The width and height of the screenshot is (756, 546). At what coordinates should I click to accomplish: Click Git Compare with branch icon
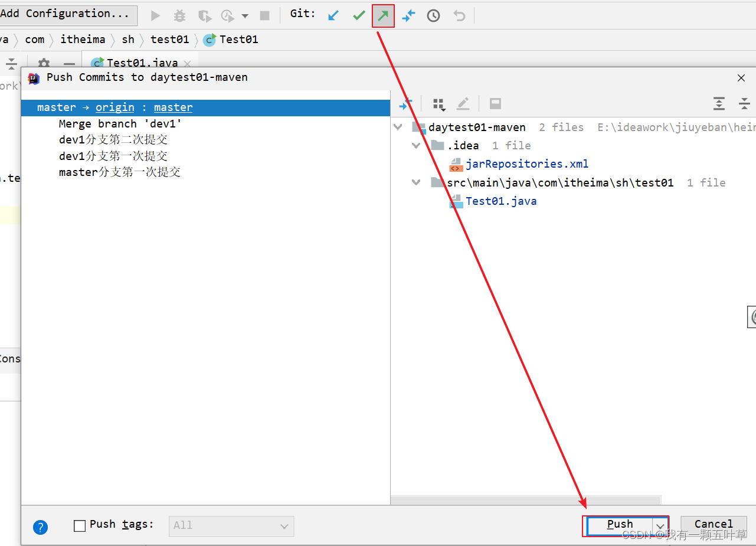click(x=408, y=16)
